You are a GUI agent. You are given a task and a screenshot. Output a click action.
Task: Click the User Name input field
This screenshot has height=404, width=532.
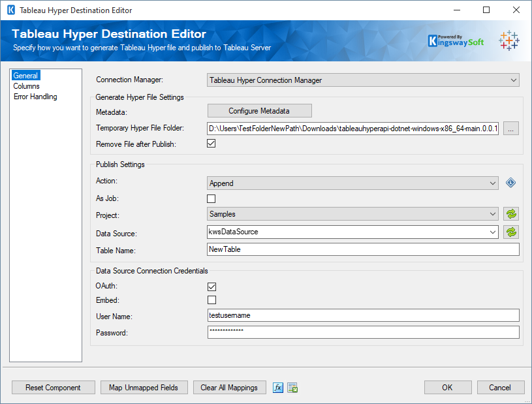coord(363,315)
